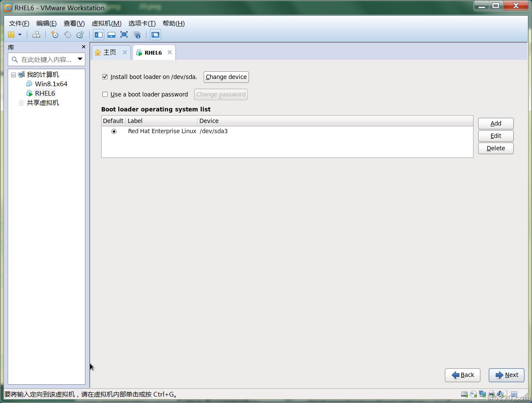Uncheck Install boot loader on /dev/sda
532x403 pixels.
[x=105, y=77]
